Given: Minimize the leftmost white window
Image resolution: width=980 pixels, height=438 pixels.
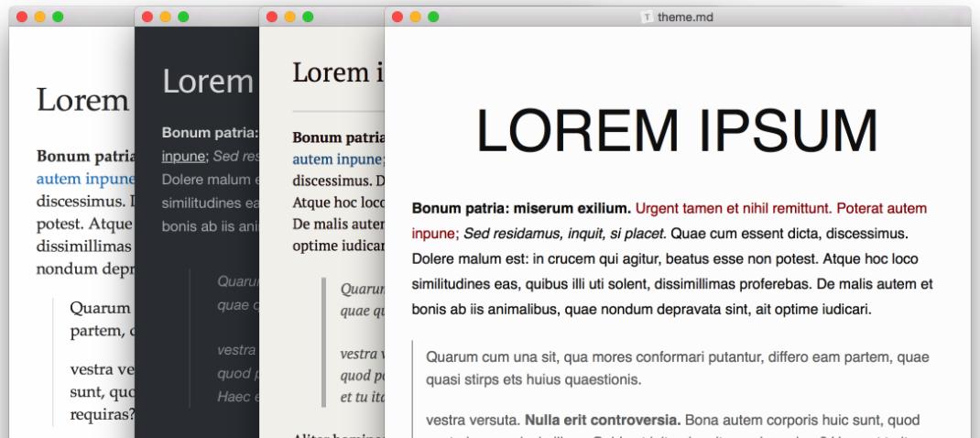Looking at the screenshot, I should pyautogui.click(x=40, y=16).
